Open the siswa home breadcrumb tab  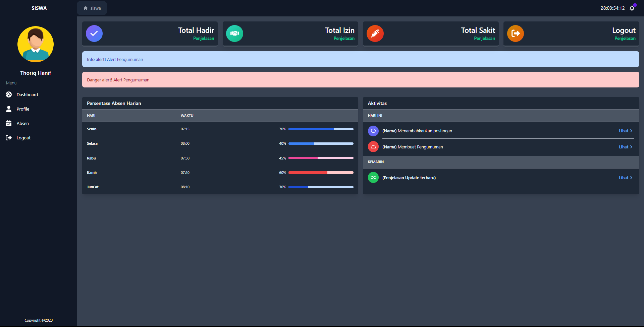tap(92, 8)
